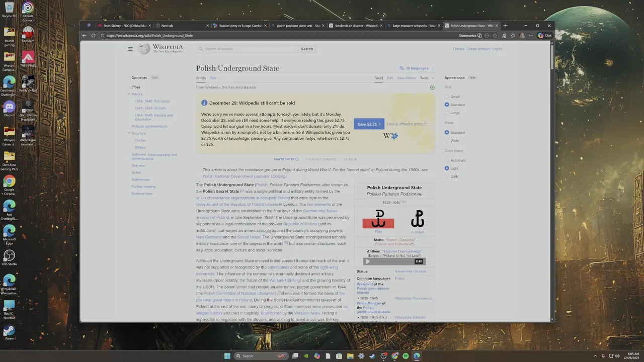Open Wikipedia main menu hamburger icon

(130, 49)
